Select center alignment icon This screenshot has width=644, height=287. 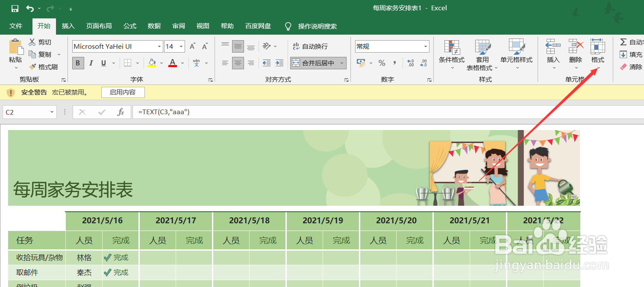click(238, 63)
